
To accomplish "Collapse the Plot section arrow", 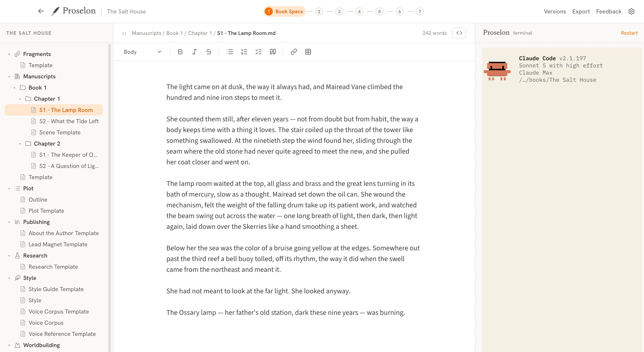I will (9, 189).
